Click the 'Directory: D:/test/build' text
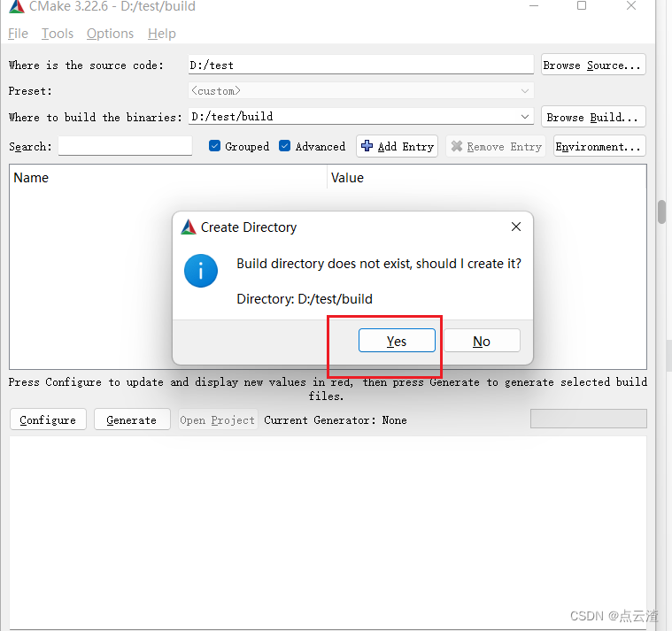The width and height of the screenshot is (672, 631). [305, 298]
